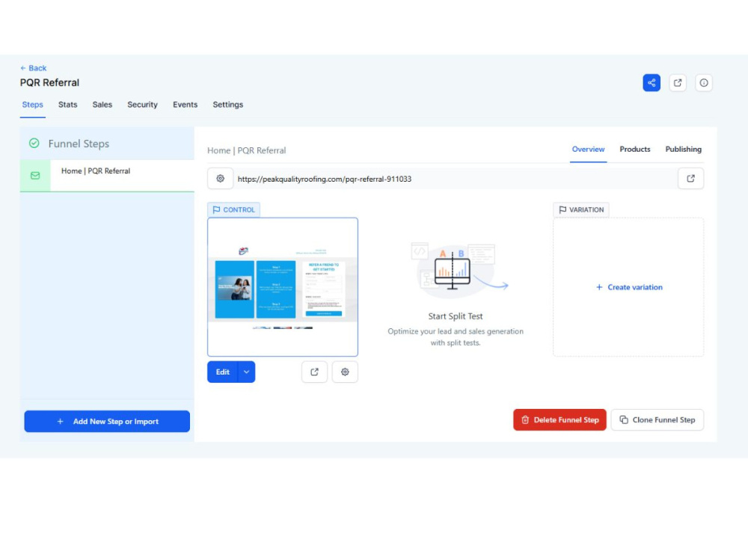Open the Stats tab

68,105
